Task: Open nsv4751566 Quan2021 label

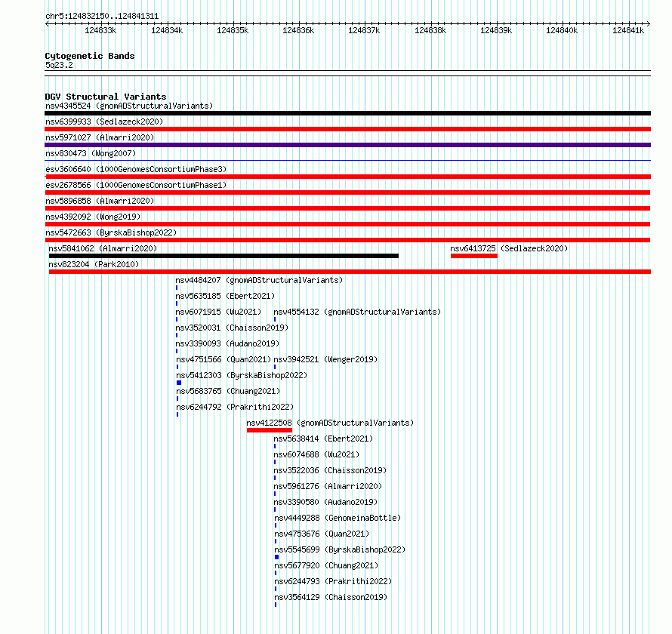Action: click(x=223, y=359)
